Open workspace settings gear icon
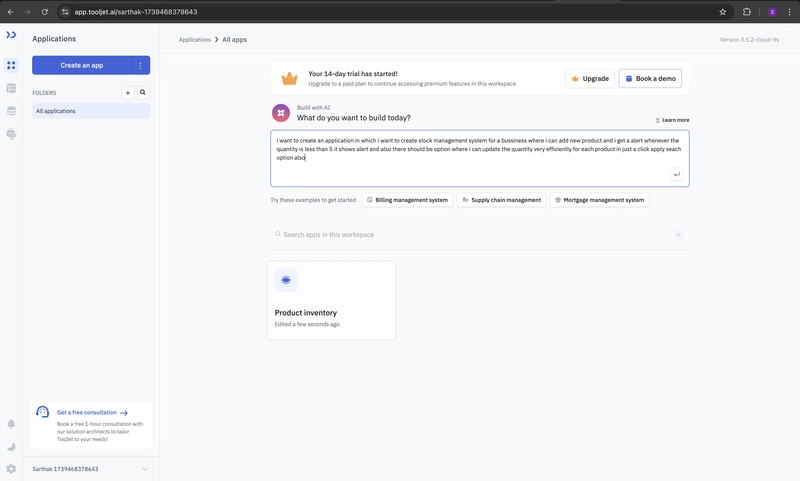 (11, 469)
